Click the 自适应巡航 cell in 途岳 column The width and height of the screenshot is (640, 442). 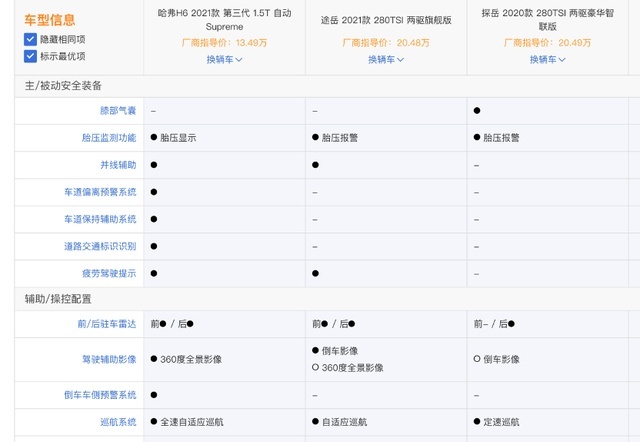tap(344, 422)
